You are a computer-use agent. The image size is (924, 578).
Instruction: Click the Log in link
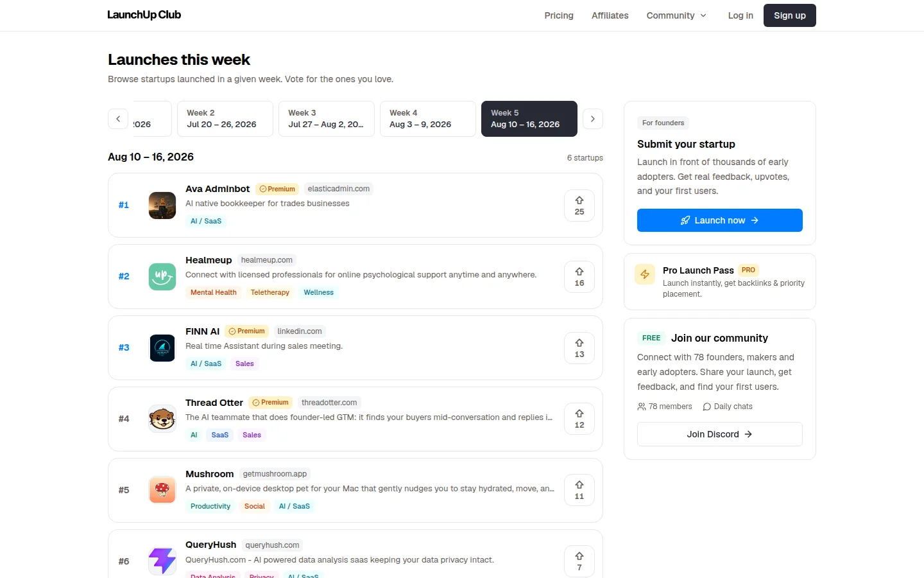pyautogui.click(x=740, y=15)
